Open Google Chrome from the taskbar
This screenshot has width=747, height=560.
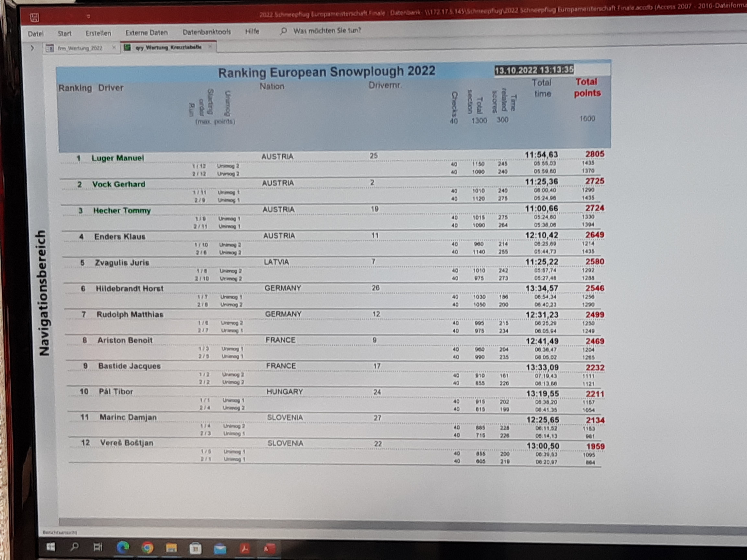[147, 548]
